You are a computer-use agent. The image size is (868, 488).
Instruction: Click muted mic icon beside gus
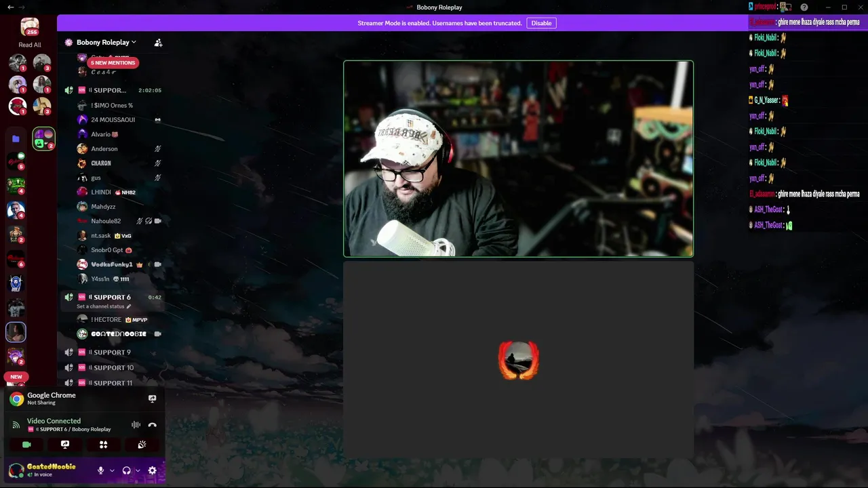[157, 178]
